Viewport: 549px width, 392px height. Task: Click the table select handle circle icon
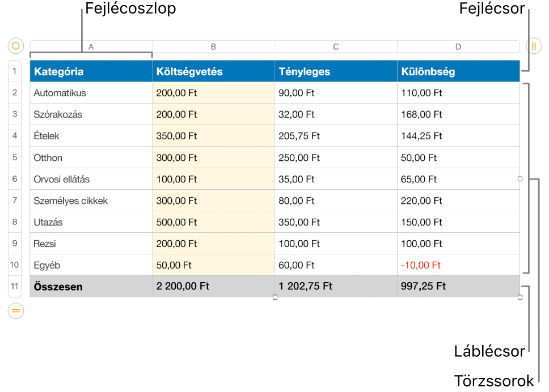coord(16,46)
